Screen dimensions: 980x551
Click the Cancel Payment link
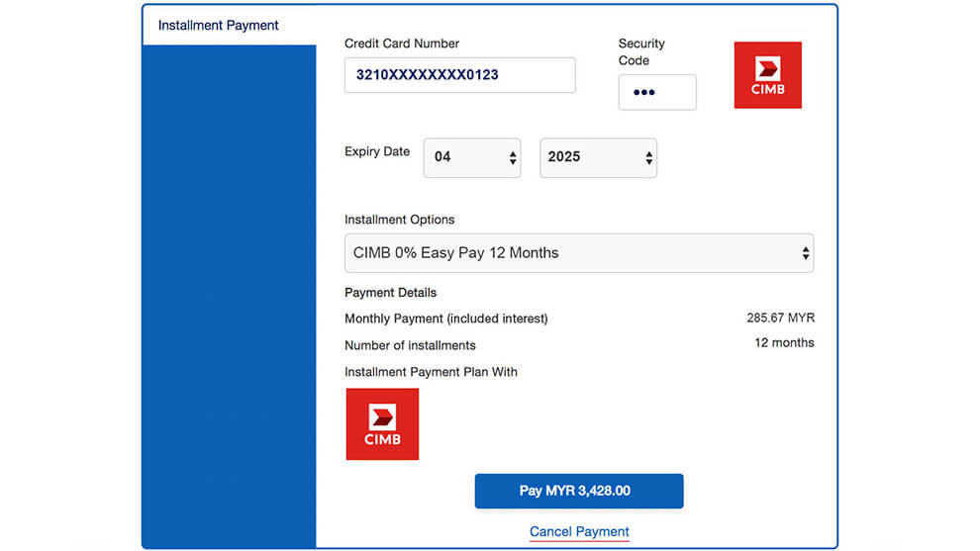(579, 531)
